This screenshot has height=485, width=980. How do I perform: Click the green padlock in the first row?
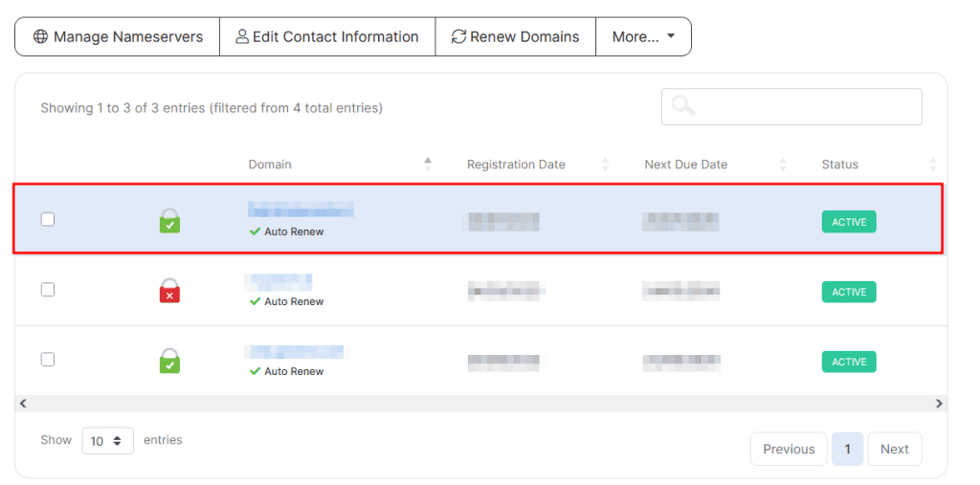(169, 221)
